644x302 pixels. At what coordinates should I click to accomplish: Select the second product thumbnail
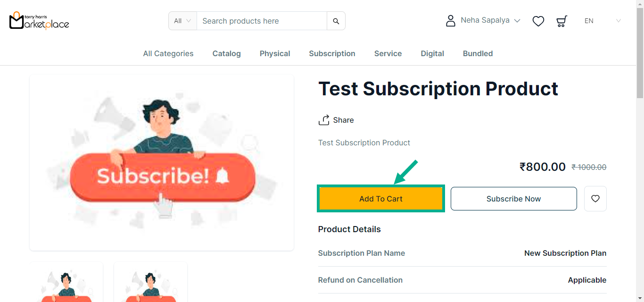click(x=150, y=282)
